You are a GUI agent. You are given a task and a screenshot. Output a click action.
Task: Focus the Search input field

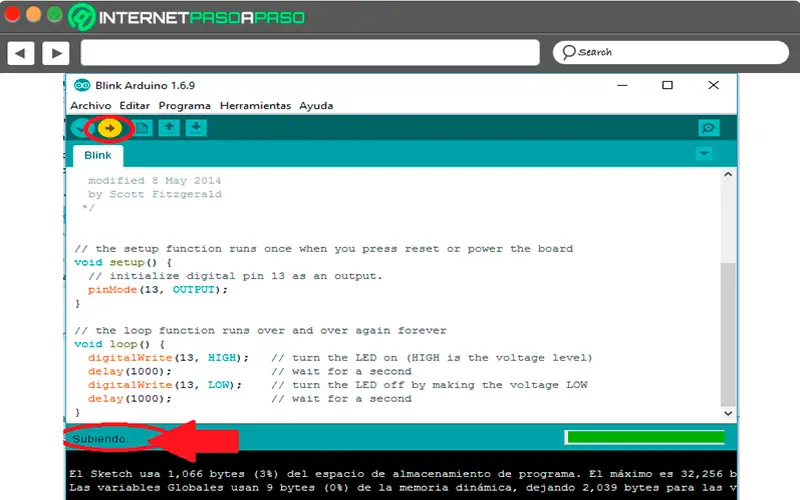(x=670, y=53)
